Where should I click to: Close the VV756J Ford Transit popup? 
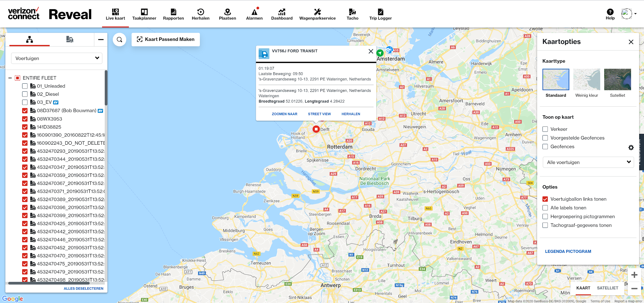coord(371,51)
